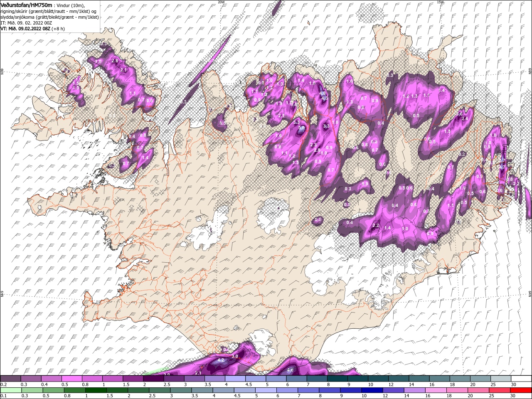Click the 3.0 precipitation value off the south coast
Screen dimensions: 532x399
click(x=235, y=356)
